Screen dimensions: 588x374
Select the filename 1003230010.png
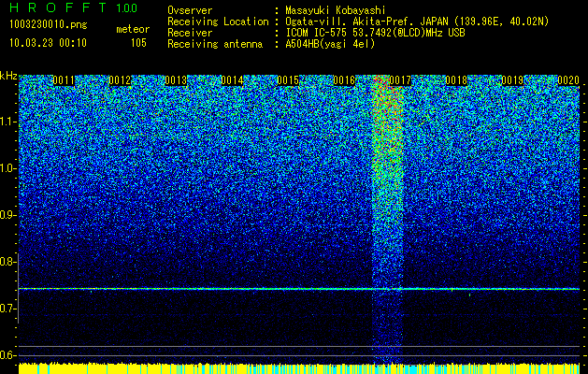click(x=49, y=24)
